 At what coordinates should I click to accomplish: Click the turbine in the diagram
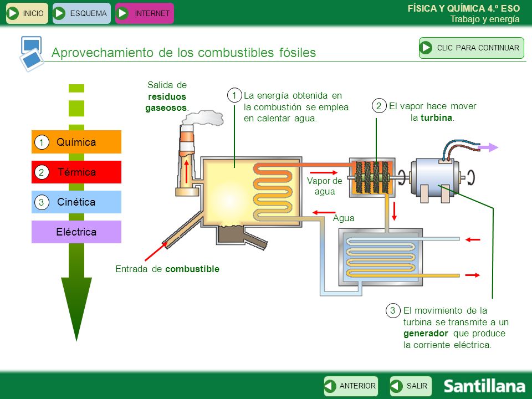pyautogui.click(x=372, y=177)
